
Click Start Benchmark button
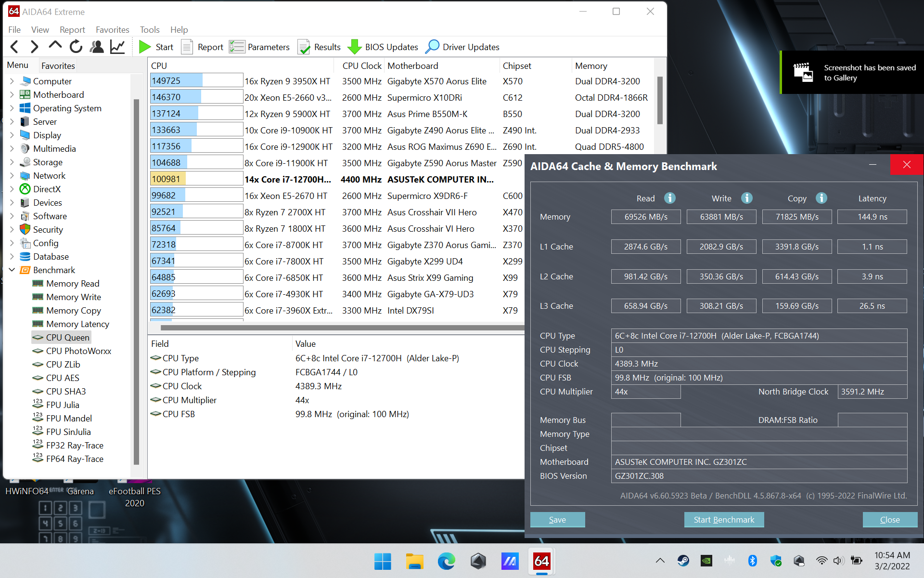point(724,519)
